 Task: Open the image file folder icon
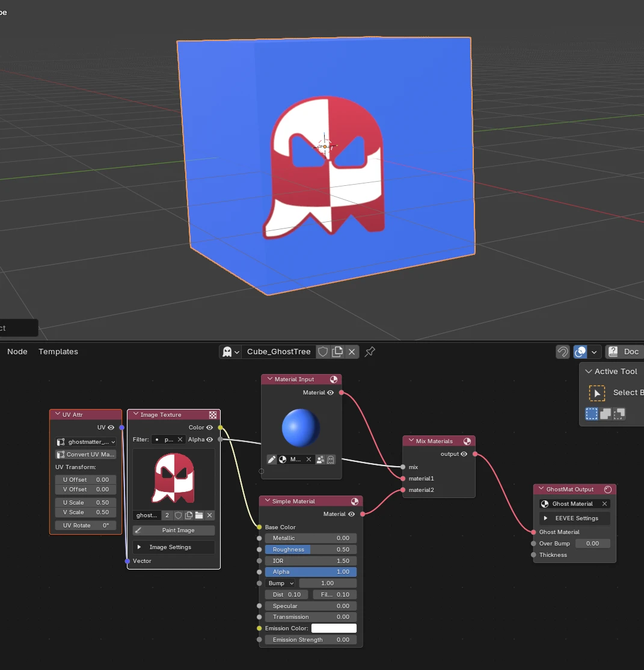pyautogui.click(x=199, y=515)
